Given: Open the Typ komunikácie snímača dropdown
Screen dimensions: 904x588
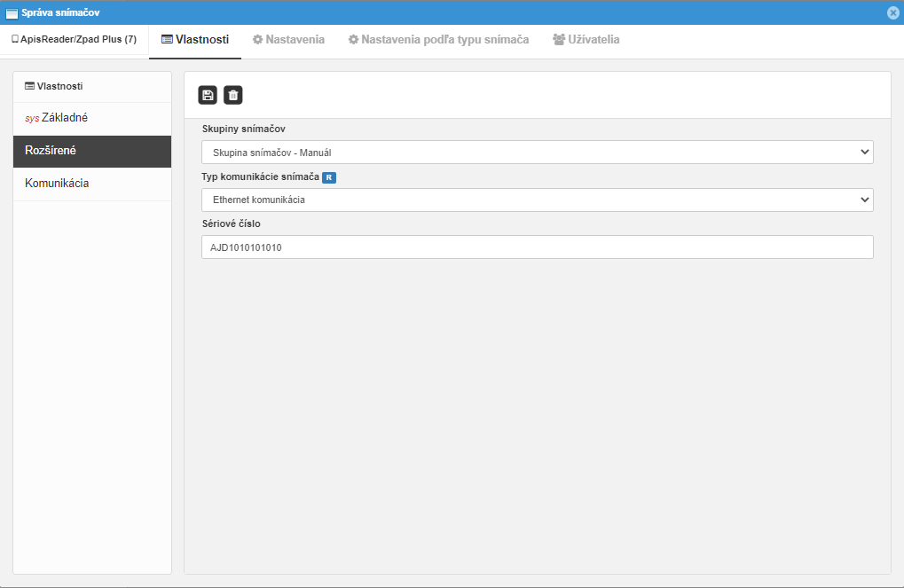Looking at the screenshot, I should point(538,200).
